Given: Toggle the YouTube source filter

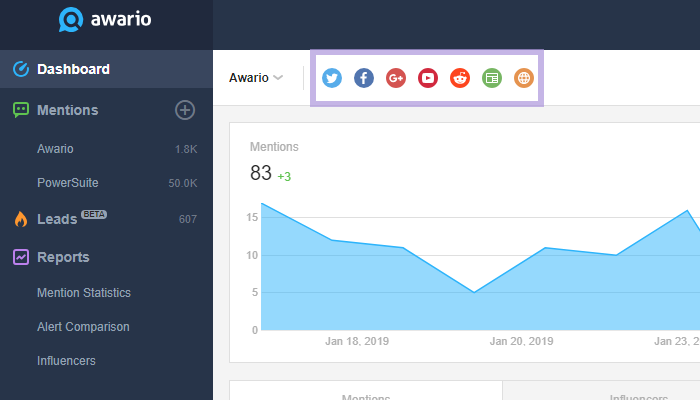Looking at the screenshot, I should tap(428, 78).
